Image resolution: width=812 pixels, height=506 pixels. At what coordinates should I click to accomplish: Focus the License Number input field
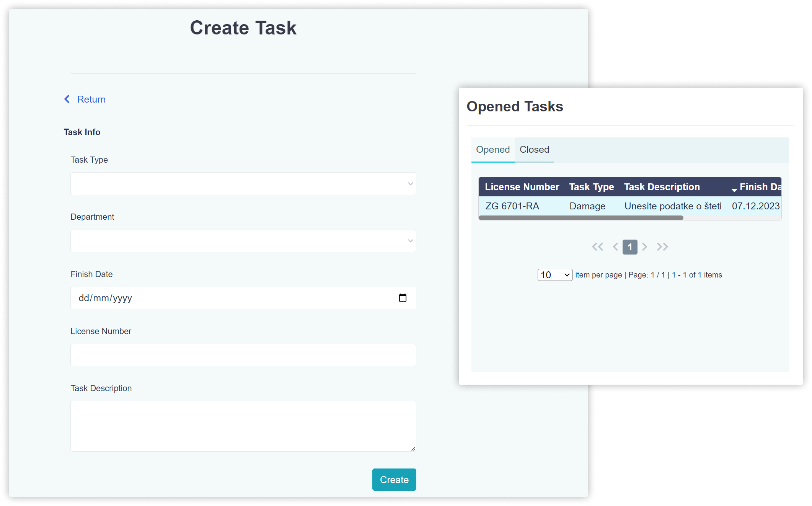coord(243,355)
